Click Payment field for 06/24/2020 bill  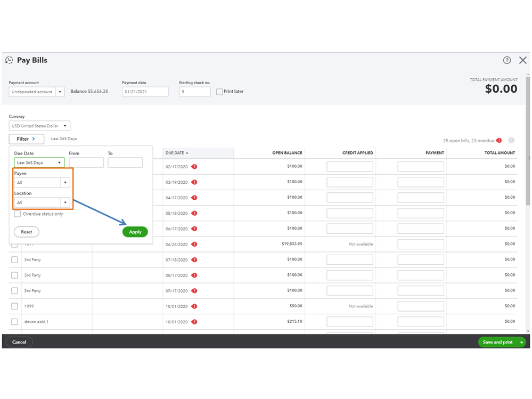coord(421,244)
